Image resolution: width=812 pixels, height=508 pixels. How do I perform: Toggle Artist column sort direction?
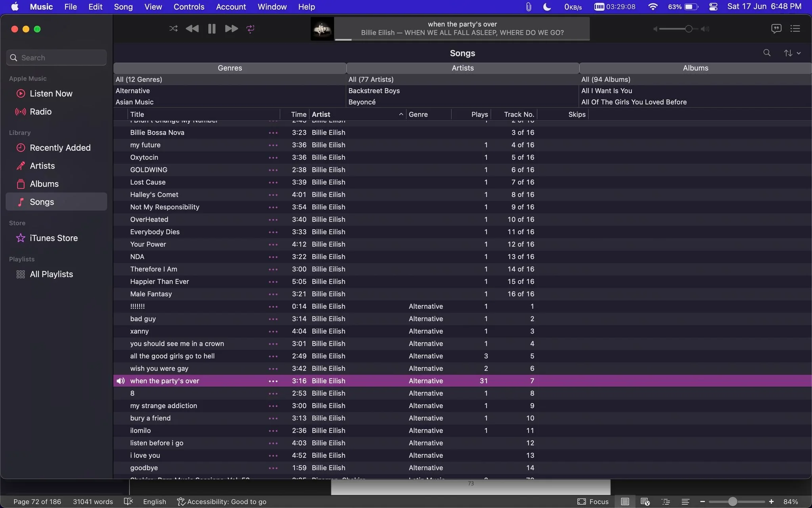(x=358, y=114)
